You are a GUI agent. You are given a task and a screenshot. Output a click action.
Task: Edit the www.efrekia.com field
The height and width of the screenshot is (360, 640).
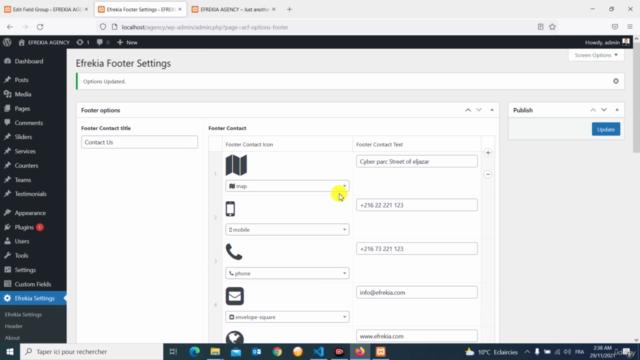(x=417, y=336)
